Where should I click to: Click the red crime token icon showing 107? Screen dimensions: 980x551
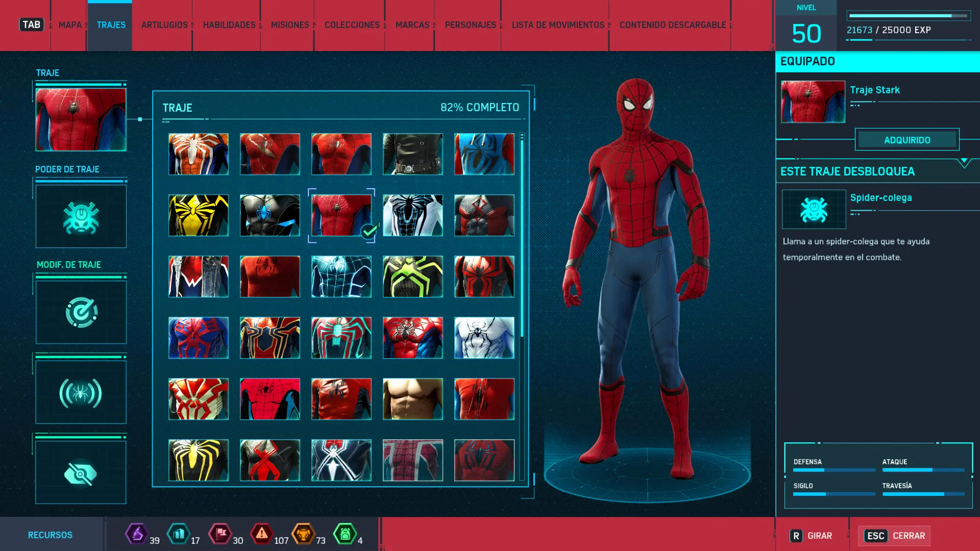pos(261,534)
